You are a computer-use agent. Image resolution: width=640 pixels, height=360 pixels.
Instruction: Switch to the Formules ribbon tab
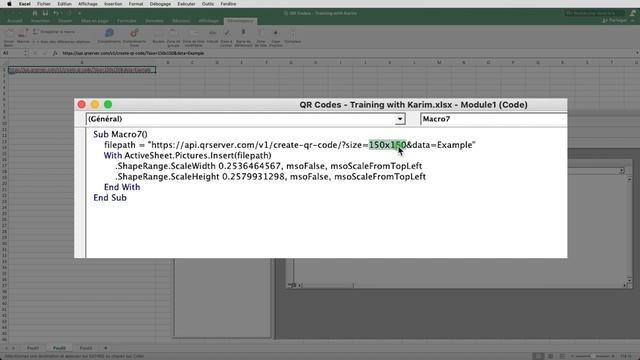point(127,20)
